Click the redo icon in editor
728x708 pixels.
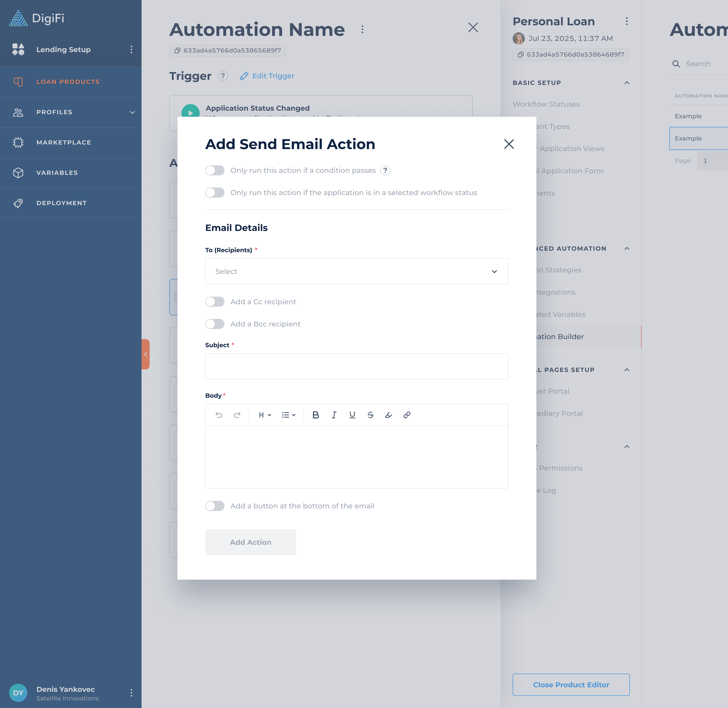[x=237, y=415]
